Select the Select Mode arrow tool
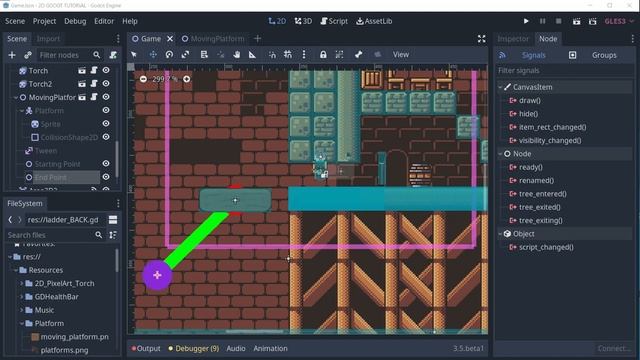This screenshot has height=360, width=640. 134,55
